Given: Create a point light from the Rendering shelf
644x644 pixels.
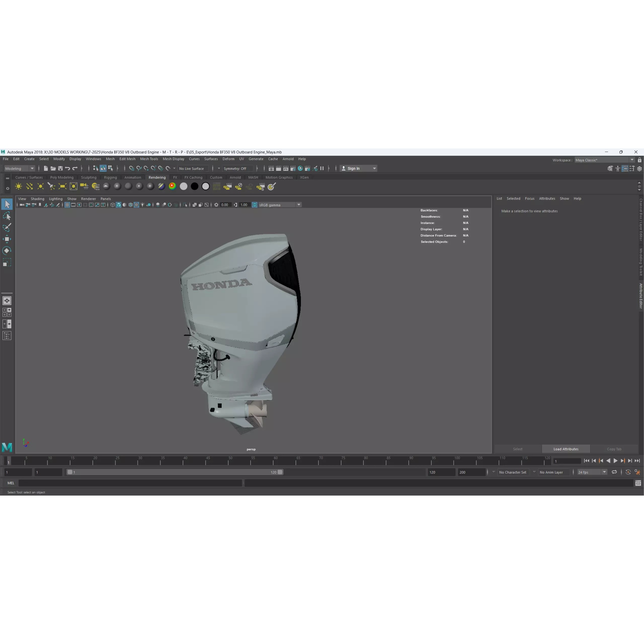Looking at the screenshot, I should [41, 186].
